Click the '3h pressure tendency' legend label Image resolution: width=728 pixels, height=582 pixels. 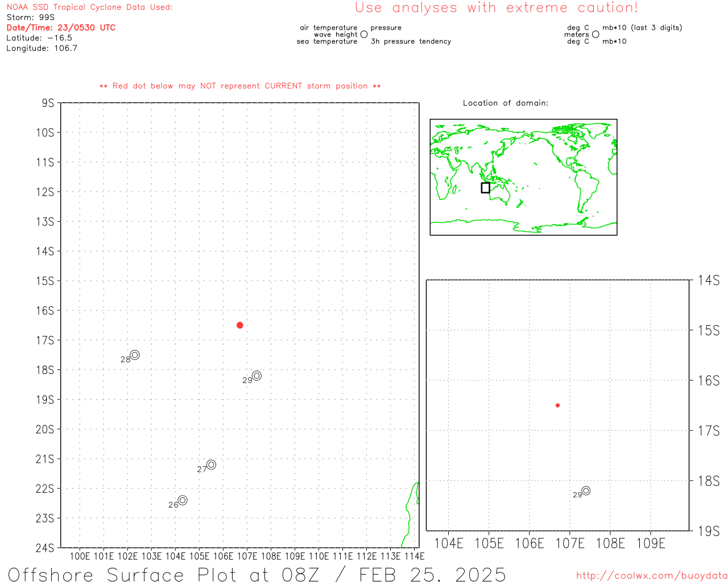coord(411,41)
